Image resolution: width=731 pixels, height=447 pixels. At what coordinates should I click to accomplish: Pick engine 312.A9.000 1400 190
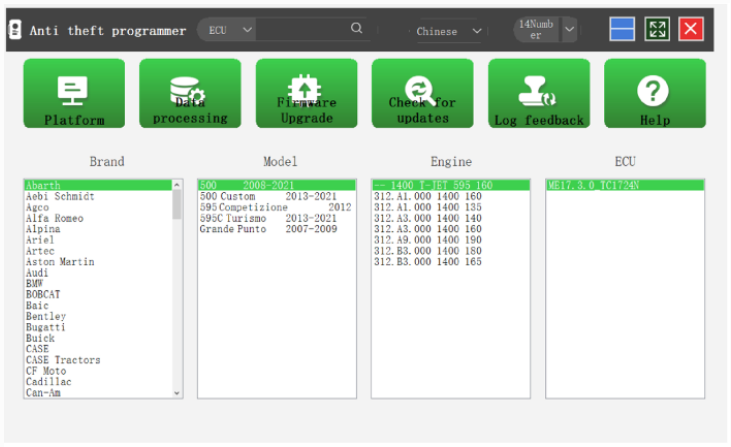click(x=427, y=240)
